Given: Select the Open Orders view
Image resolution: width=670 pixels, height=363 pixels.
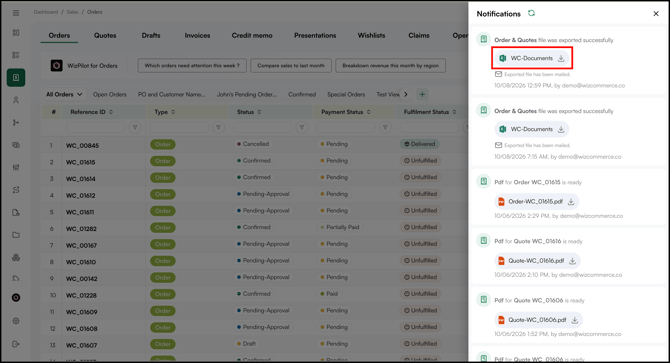Looking at the screenshot, I should point(109,94).
